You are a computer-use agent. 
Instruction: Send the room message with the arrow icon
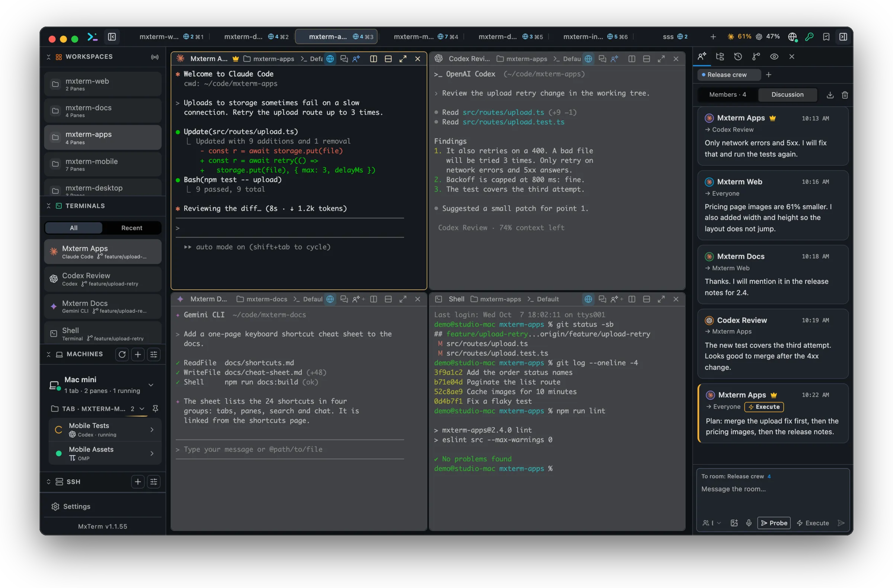841,523
